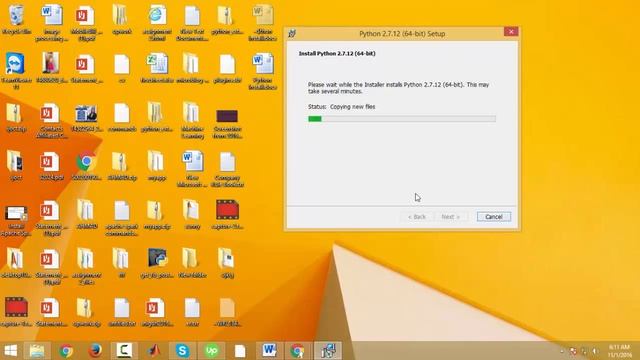Image resolution: width=640 pixels, height=360 pixels.
Task: Click the Python Setup title bar icon
Action: (x=292, y=33)
